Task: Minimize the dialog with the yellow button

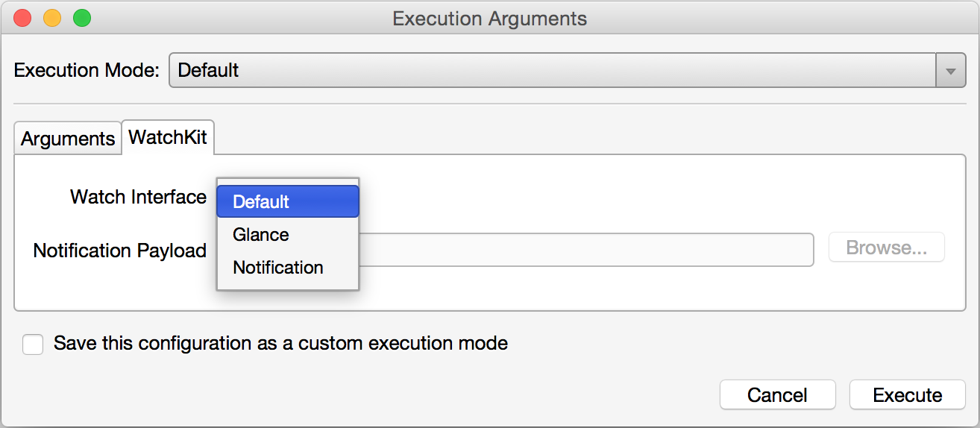Action: point(52,19)
